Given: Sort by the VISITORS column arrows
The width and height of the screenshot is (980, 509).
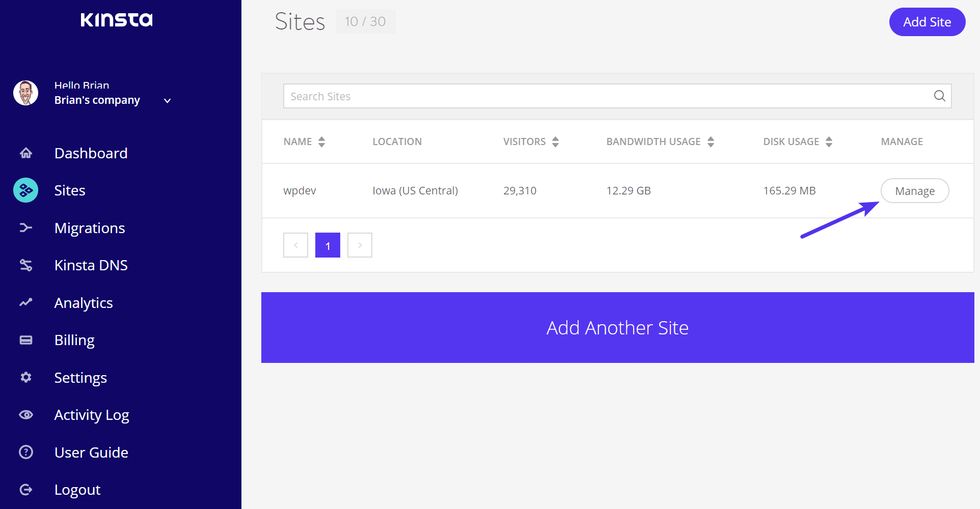Looking at the screenshot, I should (x=556, y=142).
